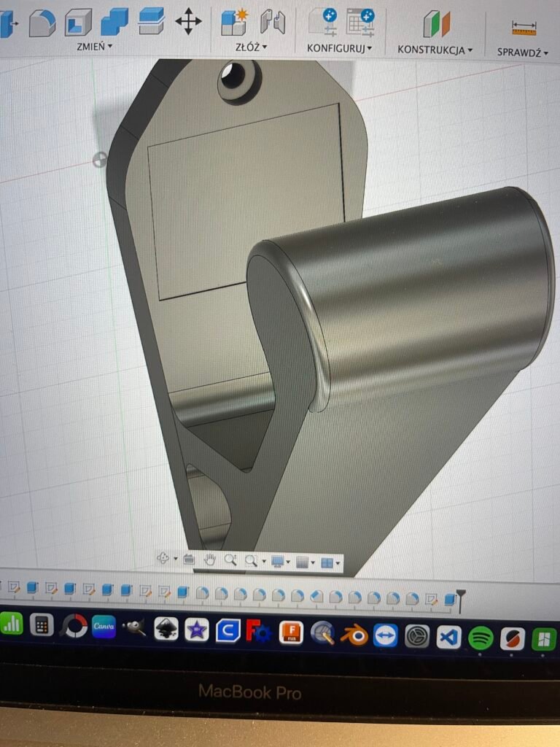
Task: Select the Pan hand tool in navigation bar
Action: tap(210, 560)
